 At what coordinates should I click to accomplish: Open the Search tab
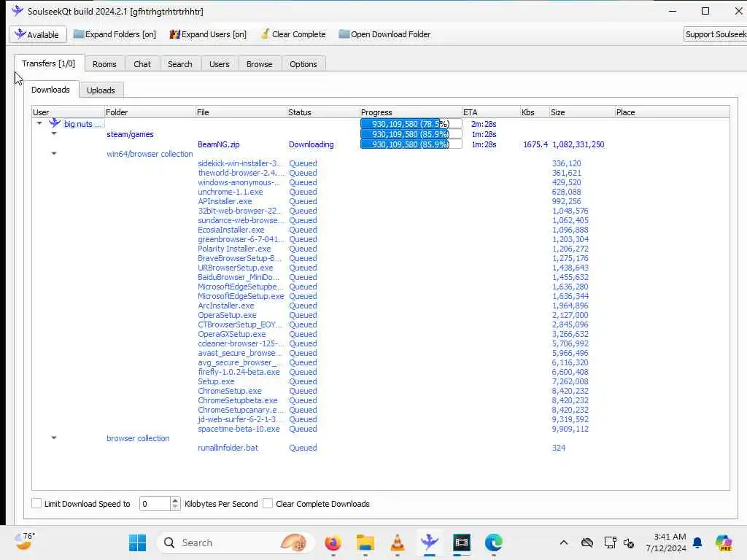pyautogui.click(x=179, y=64)
